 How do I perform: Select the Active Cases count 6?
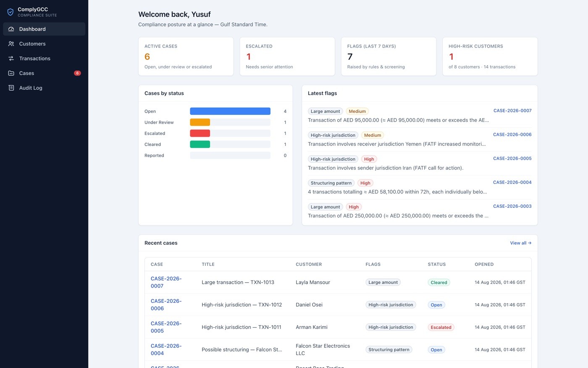147,57
